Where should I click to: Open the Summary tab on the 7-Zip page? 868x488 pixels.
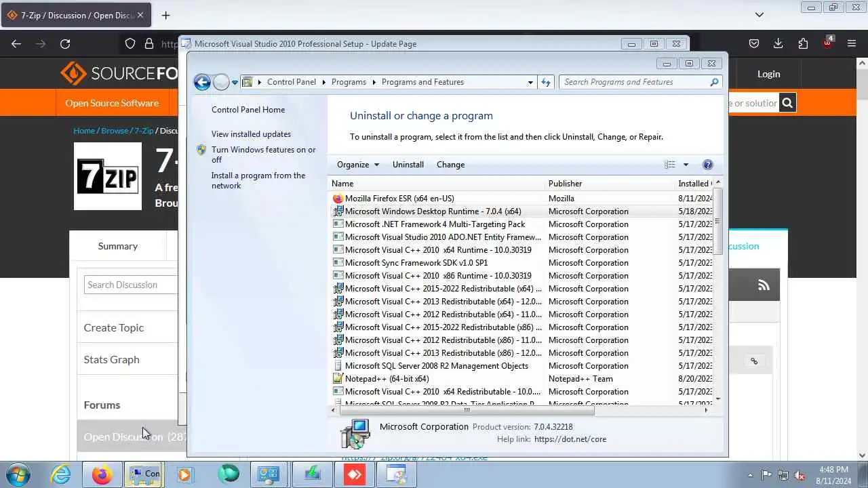(x=117, y=246)
